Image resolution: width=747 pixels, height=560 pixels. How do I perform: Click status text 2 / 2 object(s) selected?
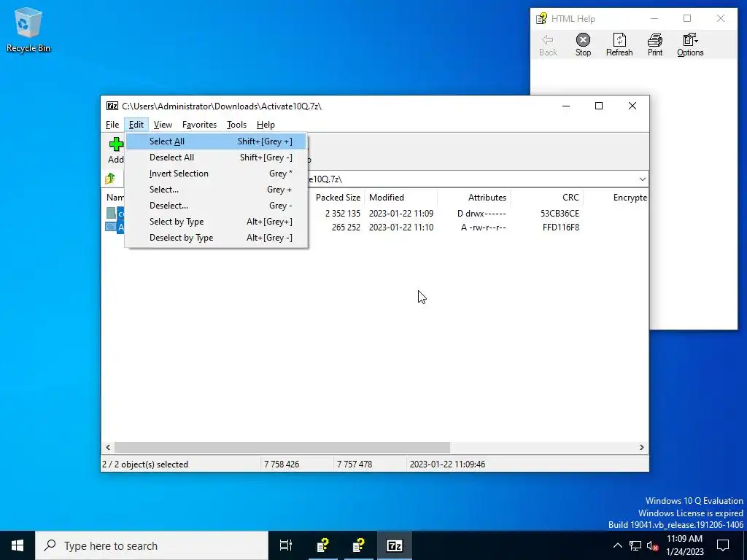[x=145, y=464]
